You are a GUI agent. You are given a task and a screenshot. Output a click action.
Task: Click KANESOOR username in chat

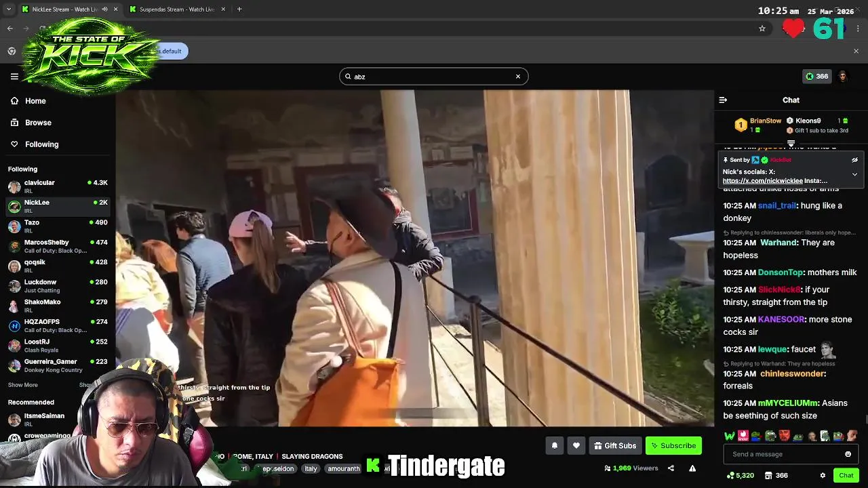pyautogui.click(x=781, y=319)
